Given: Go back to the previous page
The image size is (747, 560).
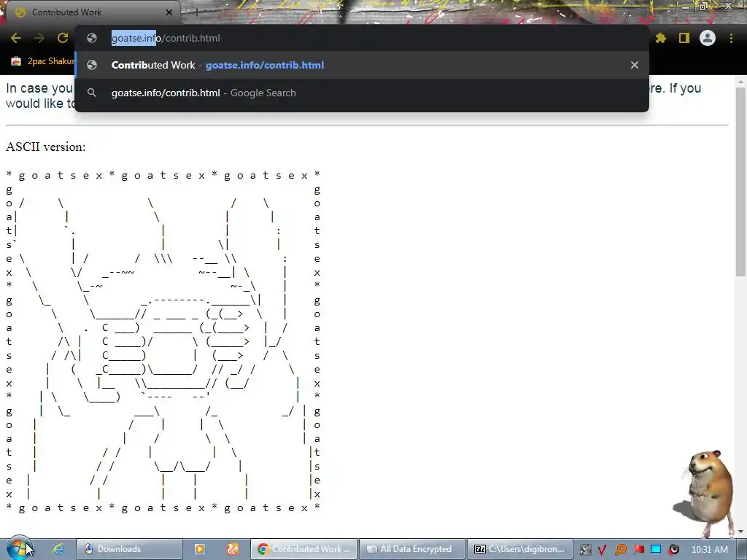Looking at the screenshot, I should 16,38.
